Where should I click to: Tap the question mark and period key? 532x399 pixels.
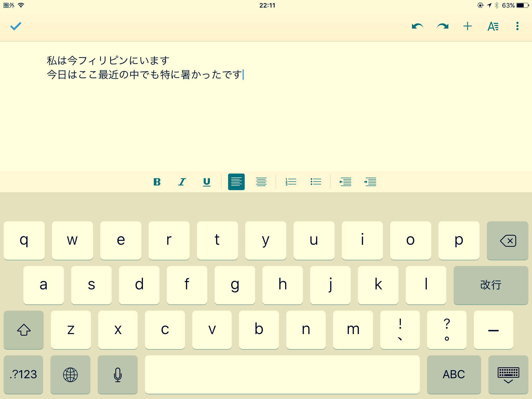(447, 330)
